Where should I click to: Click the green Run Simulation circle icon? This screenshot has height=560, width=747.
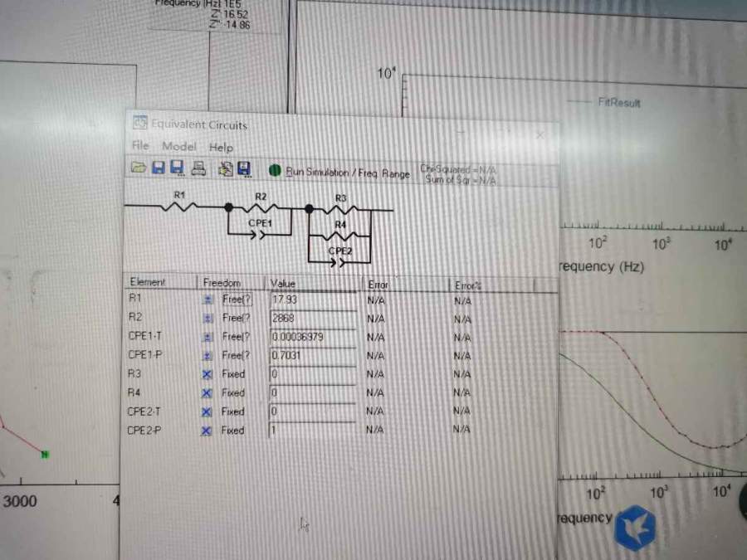(x=275, y=171)
